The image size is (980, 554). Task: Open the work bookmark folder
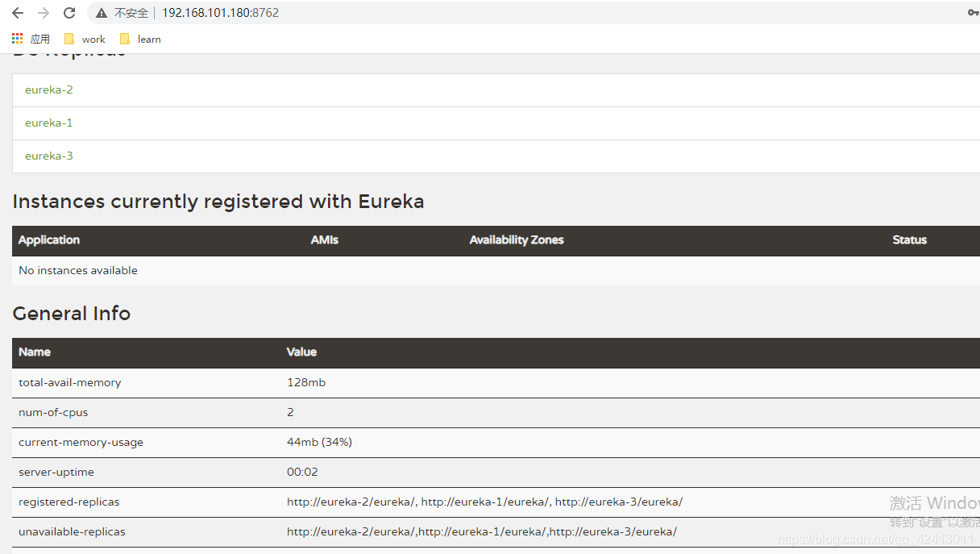click(85, 39)
